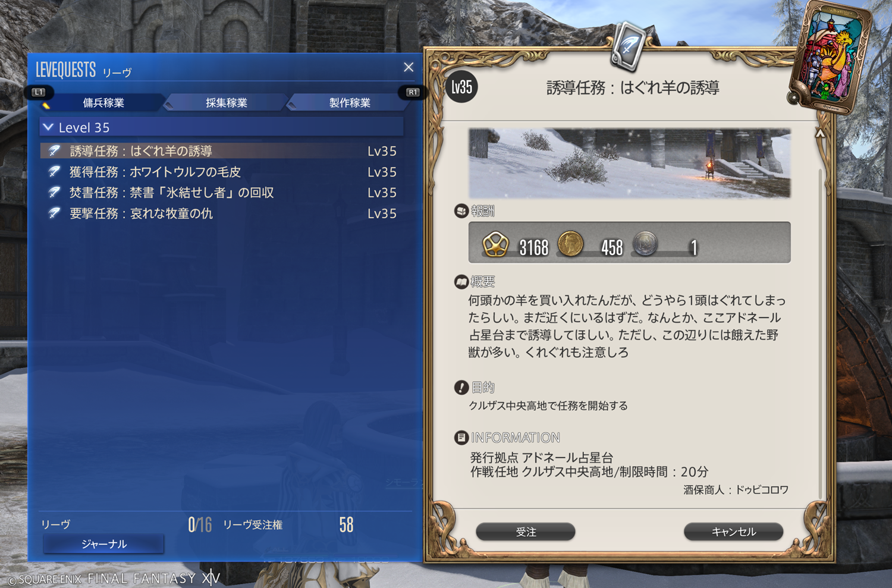Screen dimensions: 892x588
Task: Click the L1 tab switch indicator
Action: pyautogui.click(x=39, y=92)
